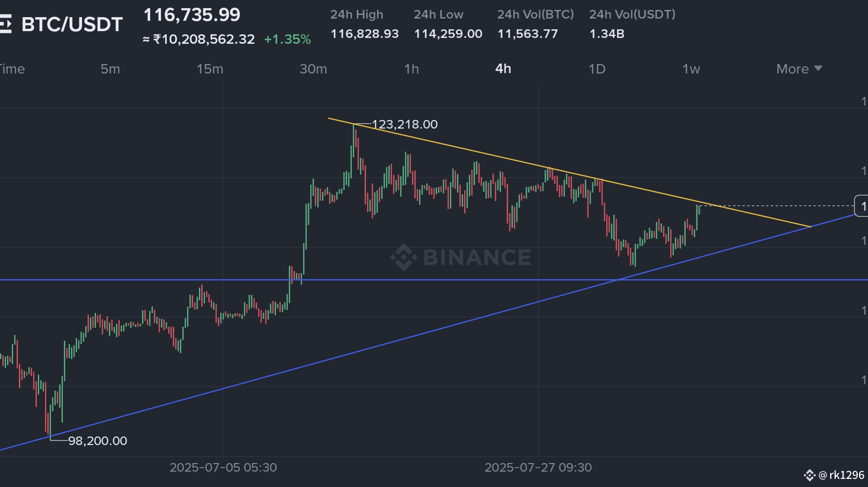Open the More timeframe dropdown
The width and height of the screenshot is (868, 487).
(x=793, y=69)
